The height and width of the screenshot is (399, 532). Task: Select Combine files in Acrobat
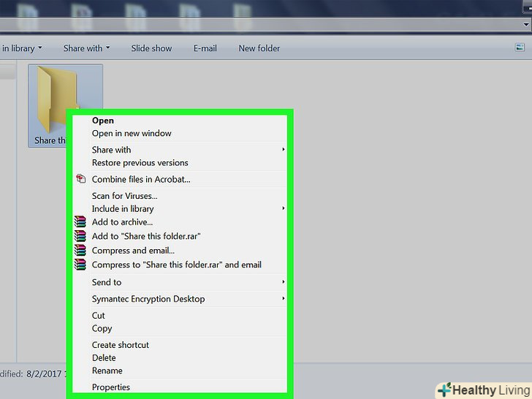180,179
